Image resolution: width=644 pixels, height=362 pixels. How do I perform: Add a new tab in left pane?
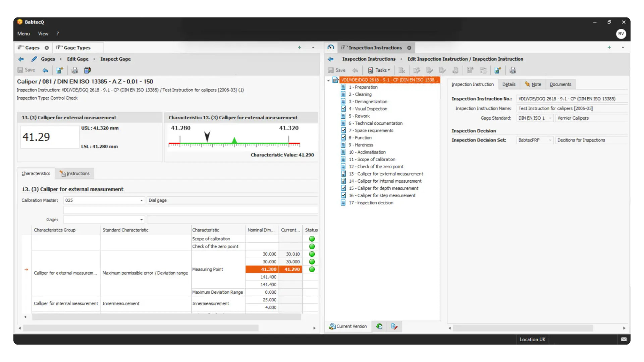(x=299, y=48)
